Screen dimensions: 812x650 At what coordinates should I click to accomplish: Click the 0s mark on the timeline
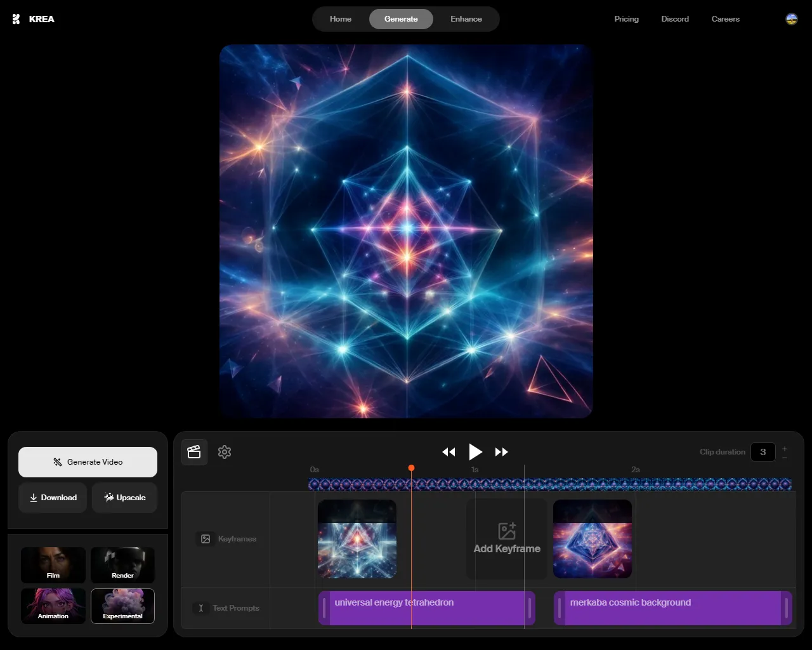314,470
